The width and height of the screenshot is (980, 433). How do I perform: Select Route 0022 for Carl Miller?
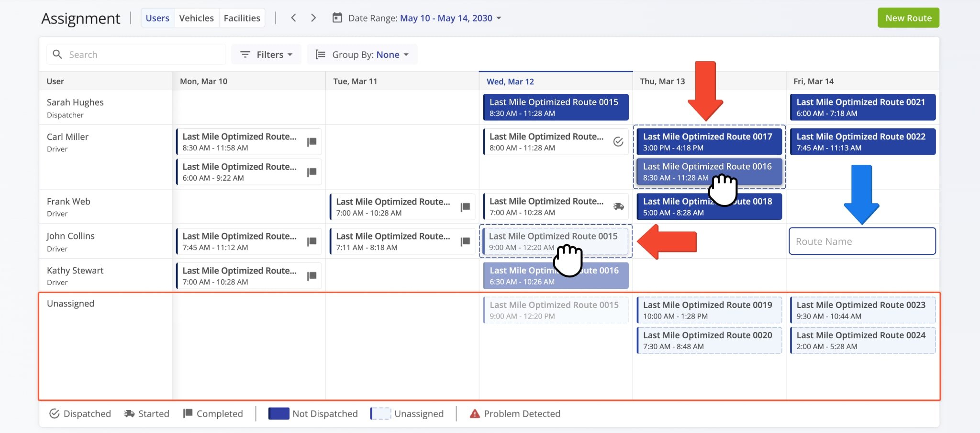click(x=863, y=141)
